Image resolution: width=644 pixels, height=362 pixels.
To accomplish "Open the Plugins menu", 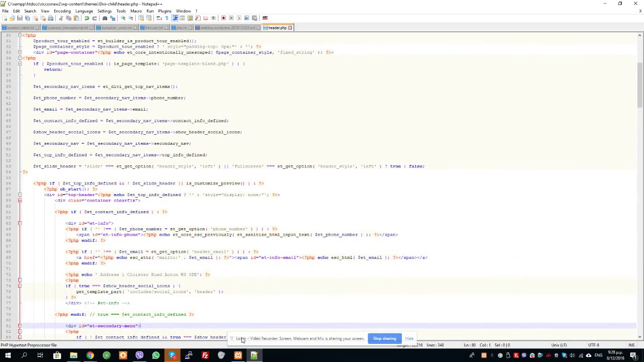I will click(165, 11).
